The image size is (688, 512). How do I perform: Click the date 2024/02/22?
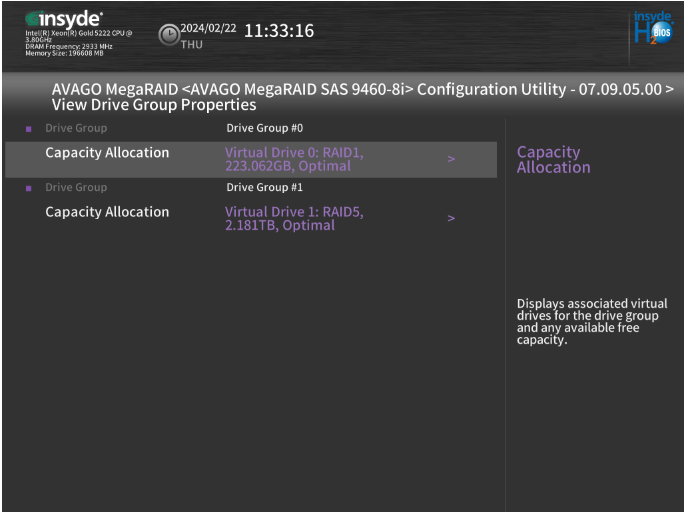208,28
